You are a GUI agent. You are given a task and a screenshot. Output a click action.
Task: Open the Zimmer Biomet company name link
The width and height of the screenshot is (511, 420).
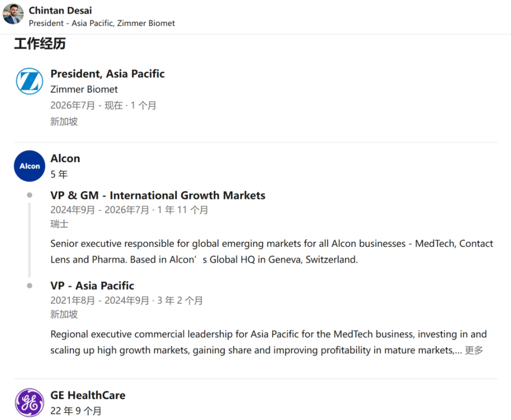pyautogui.click(x=84, y=89)
